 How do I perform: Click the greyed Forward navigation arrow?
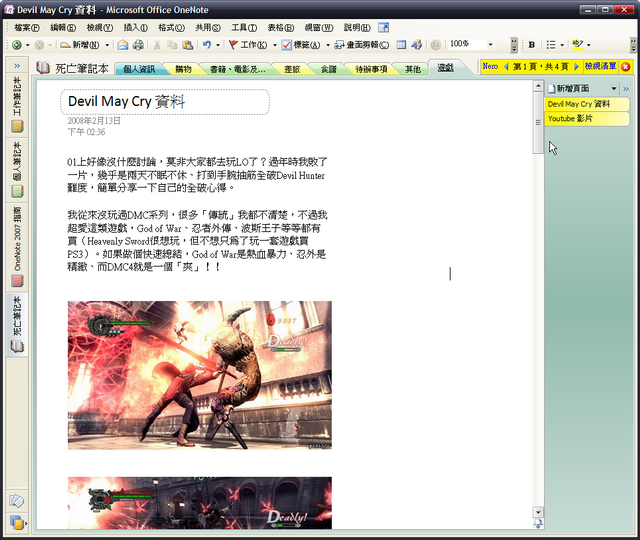39,45
